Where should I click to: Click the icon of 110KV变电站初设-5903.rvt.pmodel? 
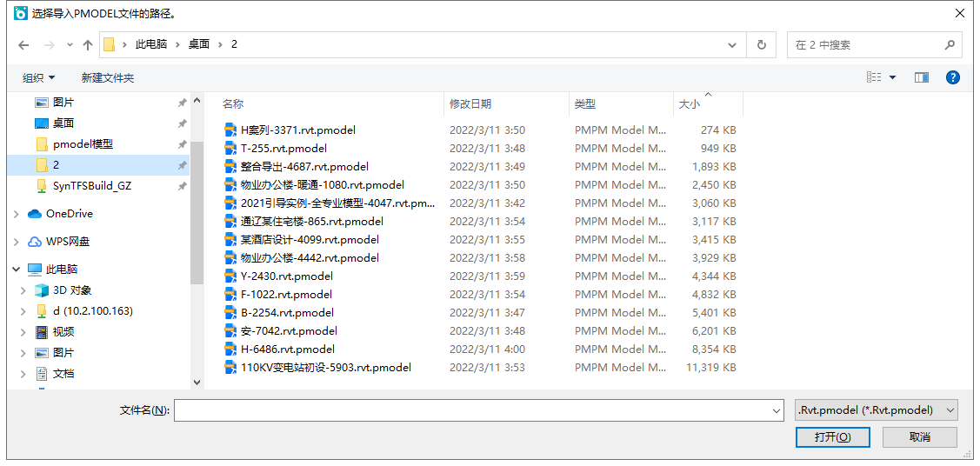(230, 367)
